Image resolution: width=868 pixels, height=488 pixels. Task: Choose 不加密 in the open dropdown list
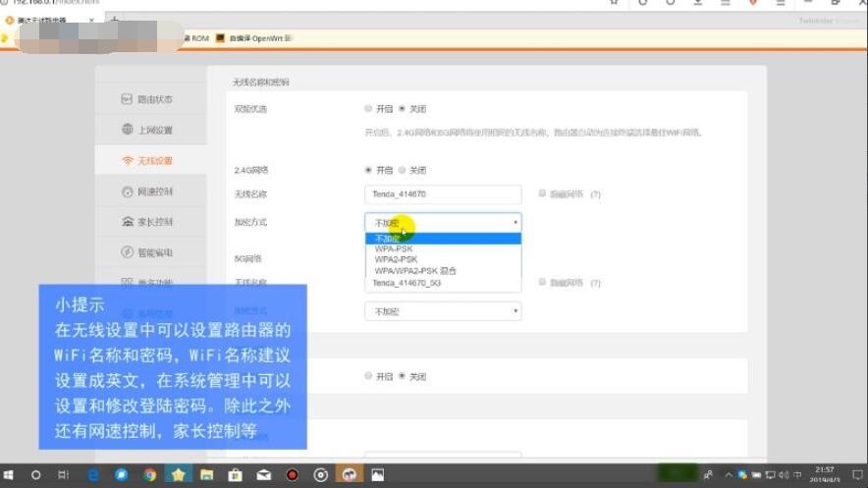click(x=443, y=239)
